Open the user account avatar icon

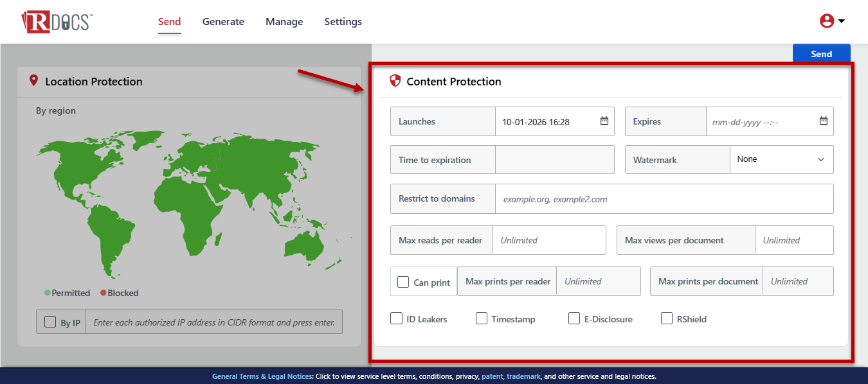pyautogui.click(x=827, y=21)
